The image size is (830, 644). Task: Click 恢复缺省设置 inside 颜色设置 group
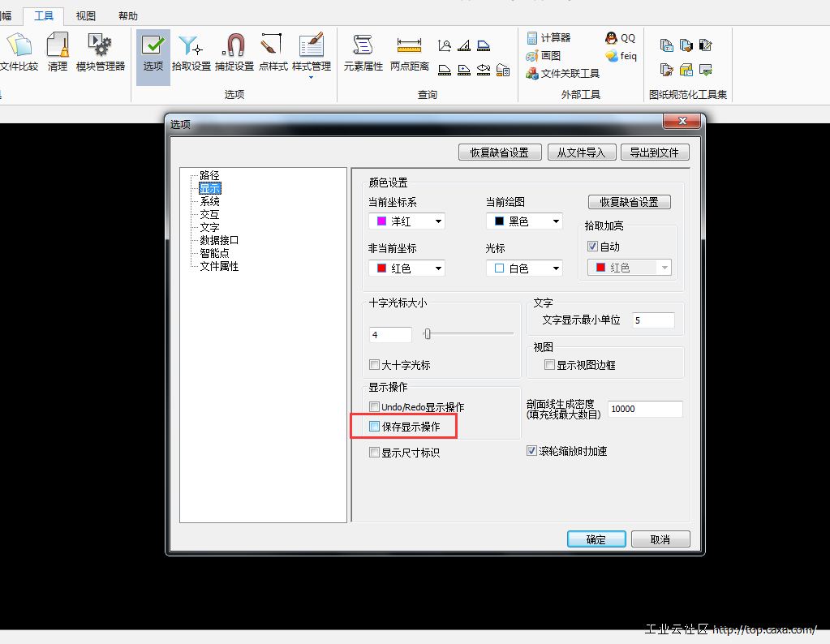pyautogui.click(x=630, y=202)
